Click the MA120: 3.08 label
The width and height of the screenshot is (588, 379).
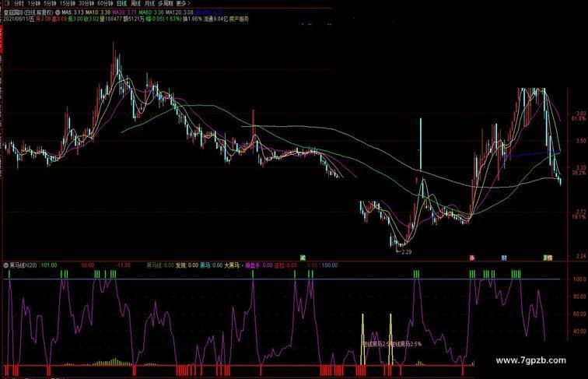coord(180,12)
